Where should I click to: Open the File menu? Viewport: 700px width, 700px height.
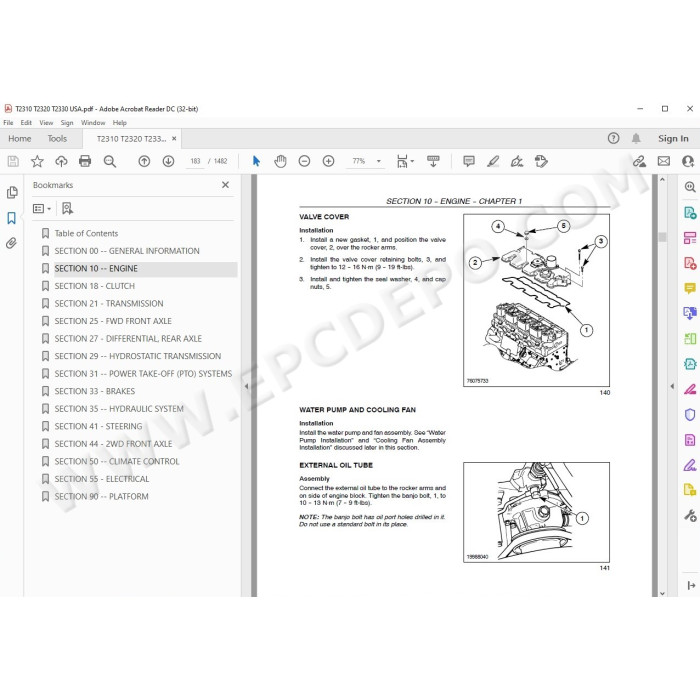click(x=8, y=123)
